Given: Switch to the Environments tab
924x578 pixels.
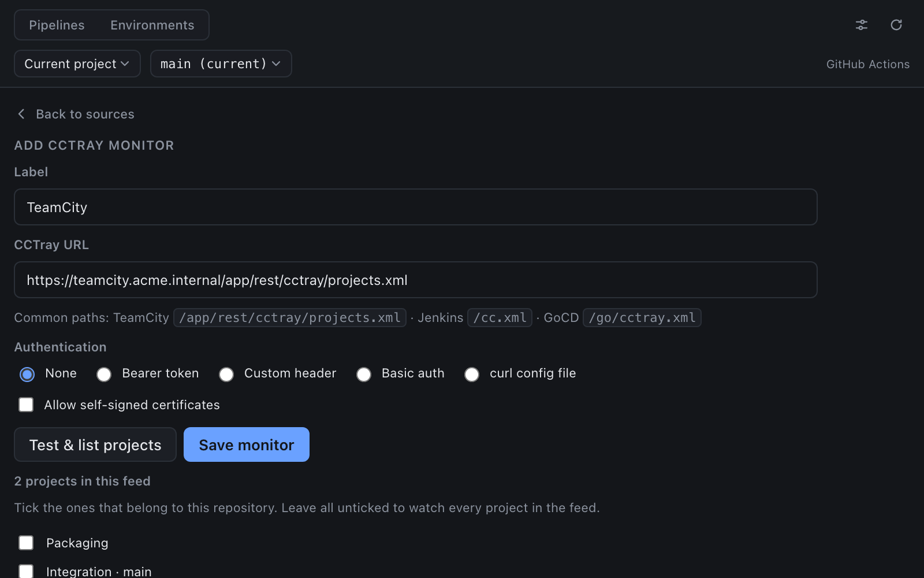Looking at the screenshot, I should pos(152,25).
